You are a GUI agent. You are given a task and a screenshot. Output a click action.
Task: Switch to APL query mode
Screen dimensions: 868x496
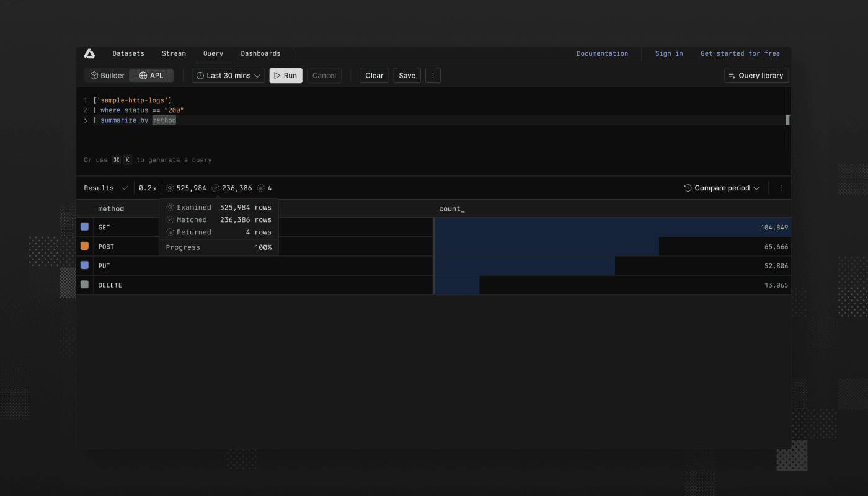pyautogui.click(x=151, y=75)
